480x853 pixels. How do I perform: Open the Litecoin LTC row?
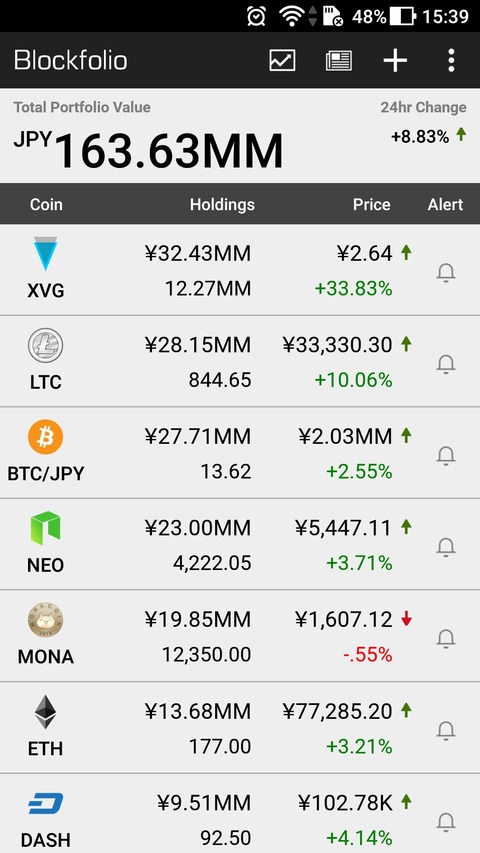pos(240,361)
